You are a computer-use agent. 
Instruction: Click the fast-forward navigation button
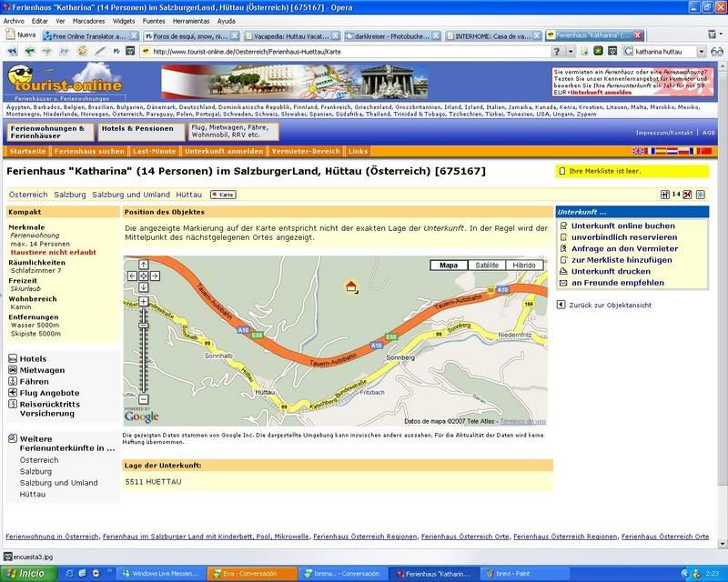64,52
